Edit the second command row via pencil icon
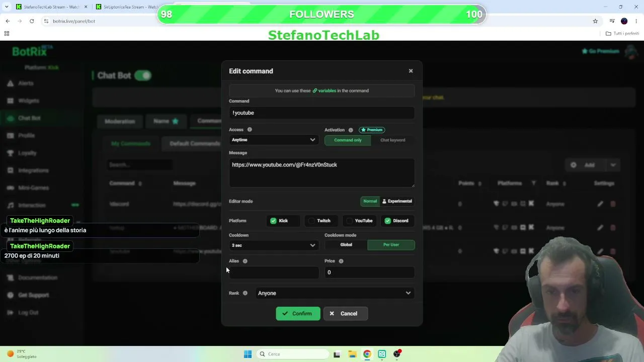 click(x=600, y=228)
